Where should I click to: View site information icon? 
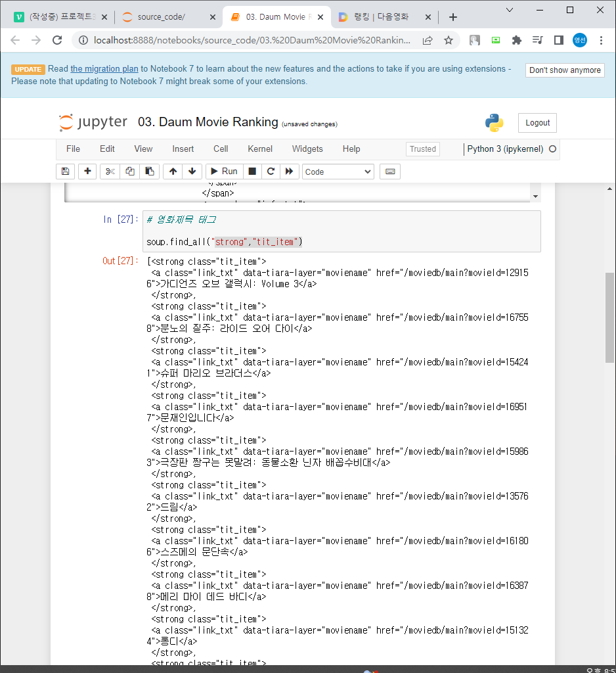point(83,40)
